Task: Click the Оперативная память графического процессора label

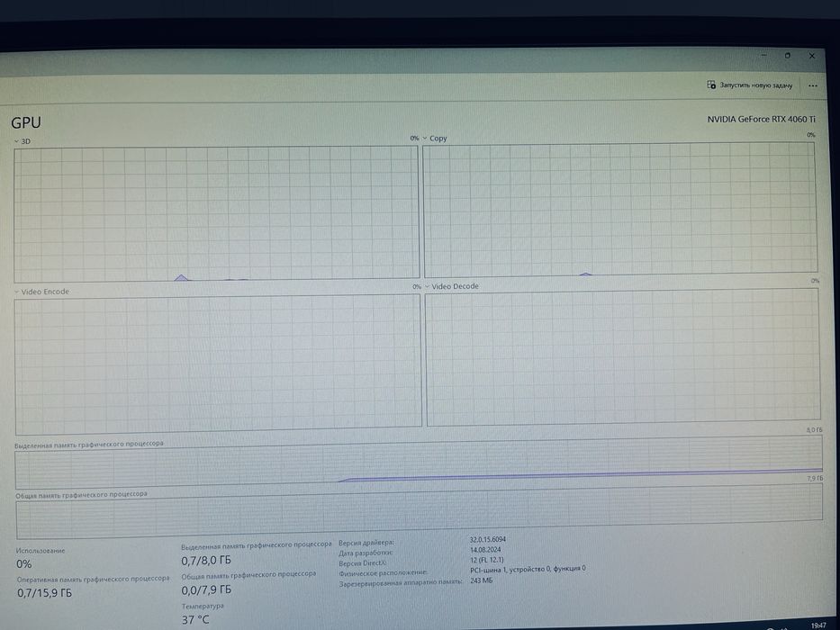Action: pos(94,579)
